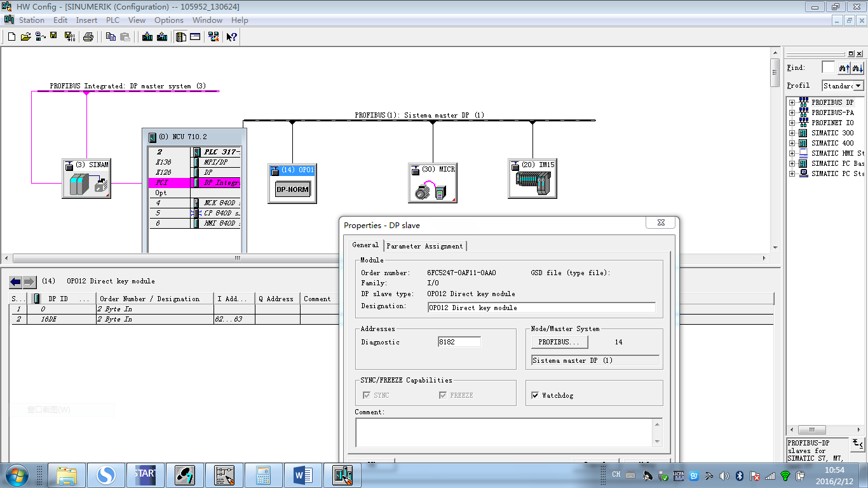Click the Find downward binoculars icon
The width and height of the screenshot is (868, 488).
pos(858,67)
